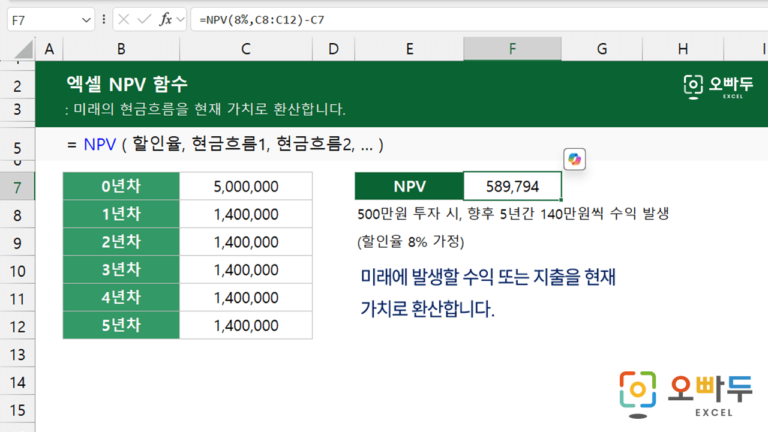Click the title text '엑셀 NPV 함수'

tap(127, 84)
